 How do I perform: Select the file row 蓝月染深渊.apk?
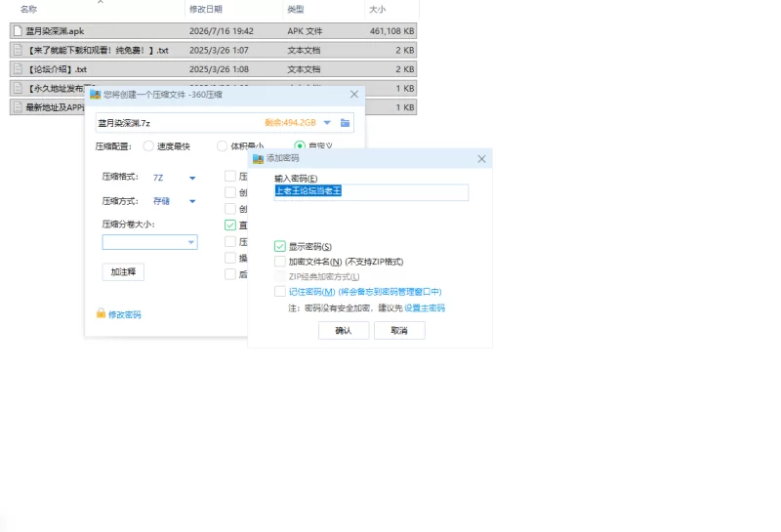[213, 31]
